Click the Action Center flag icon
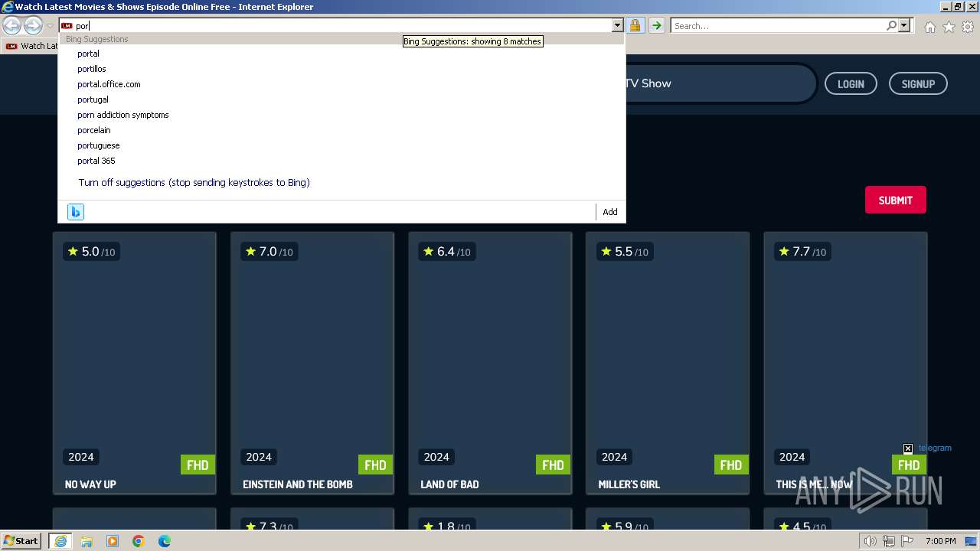The height and width of the screenshot is (551, 980). 908,541
